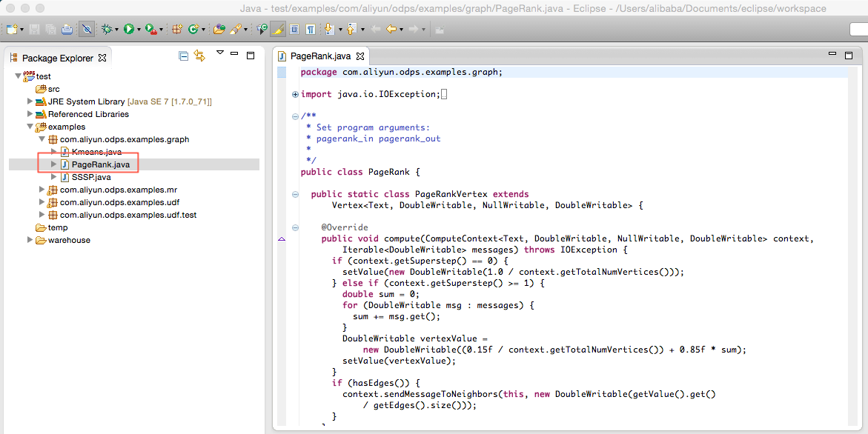Image resolution: width=868 pixels, height=434 pixels.
Task: Expand the folded import java.io.IOException line
Action: tap(295, 94)
